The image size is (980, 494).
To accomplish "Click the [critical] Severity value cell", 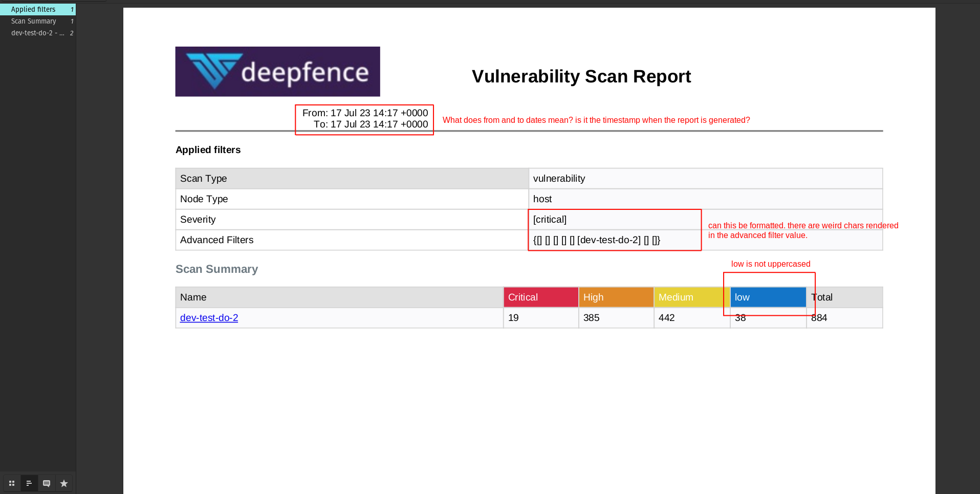I will [614, 219].
